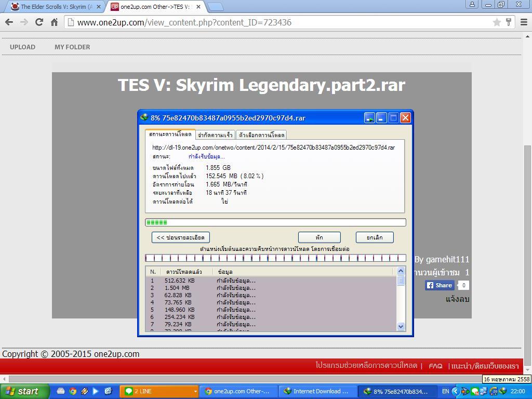Expand the LINE taskbar group dropdown arrow

[x=195, y=392]
